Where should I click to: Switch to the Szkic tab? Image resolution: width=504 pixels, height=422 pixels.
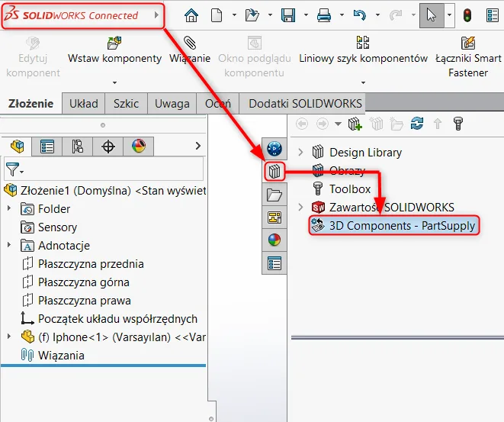[x=126, y=104]
